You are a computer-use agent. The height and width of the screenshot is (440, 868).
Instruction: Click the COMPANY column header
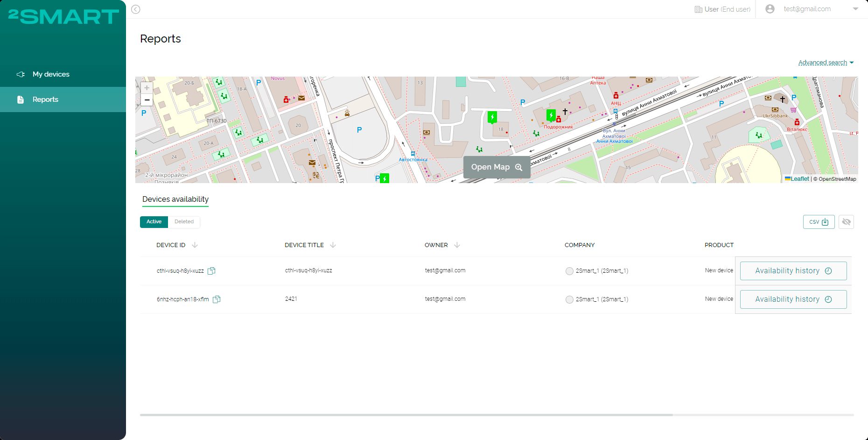580,245
